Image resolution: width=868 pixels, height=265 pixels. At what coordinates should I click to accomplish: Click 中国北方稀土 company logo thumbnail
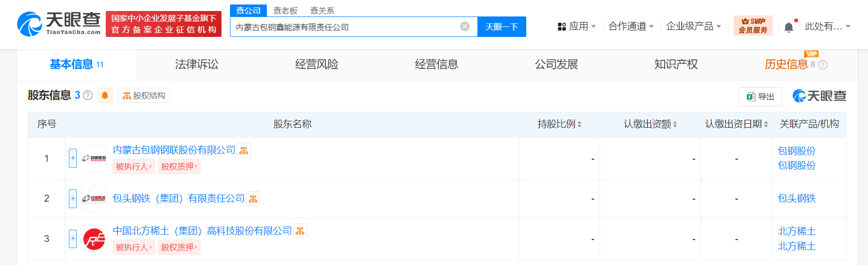tap(94, 239)
